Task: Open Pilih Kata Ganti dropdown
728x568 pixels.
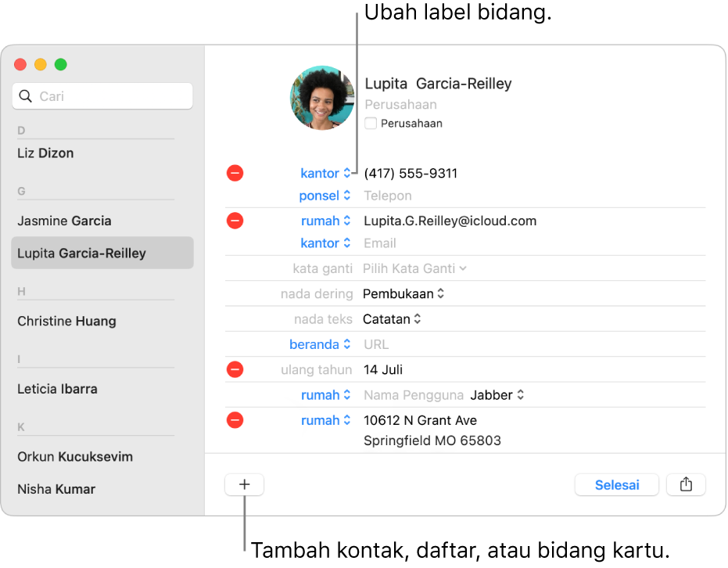Action: 414,268
